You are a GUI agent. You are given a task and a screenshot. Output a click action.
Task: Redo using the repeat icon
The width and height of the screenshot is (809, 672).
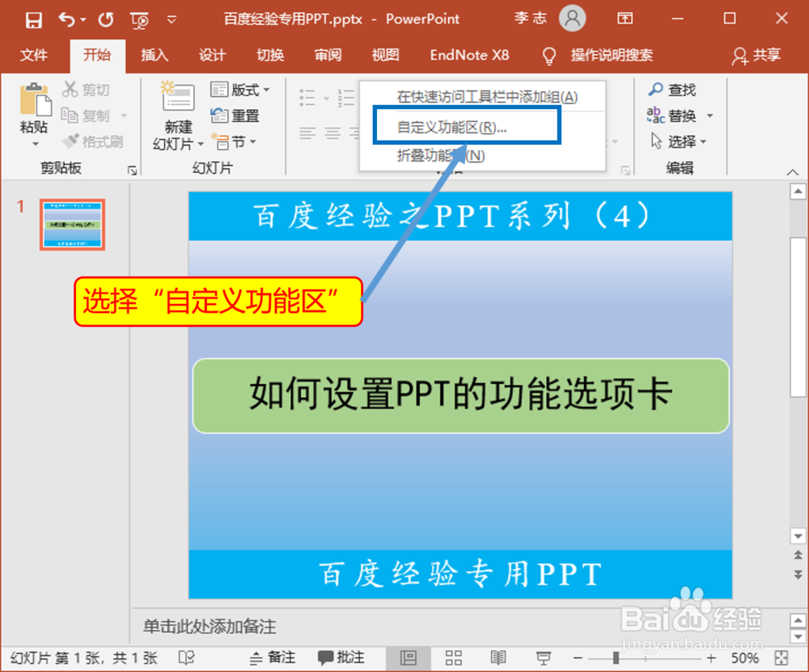point(106,19)
